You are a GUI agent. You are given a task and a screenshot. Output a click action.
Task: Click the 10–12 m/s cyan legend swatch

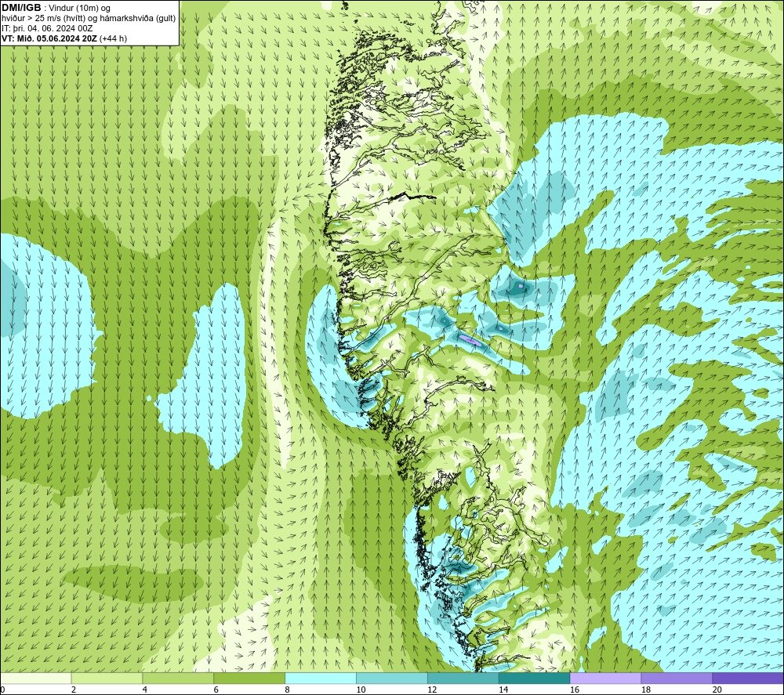(392, 678)
